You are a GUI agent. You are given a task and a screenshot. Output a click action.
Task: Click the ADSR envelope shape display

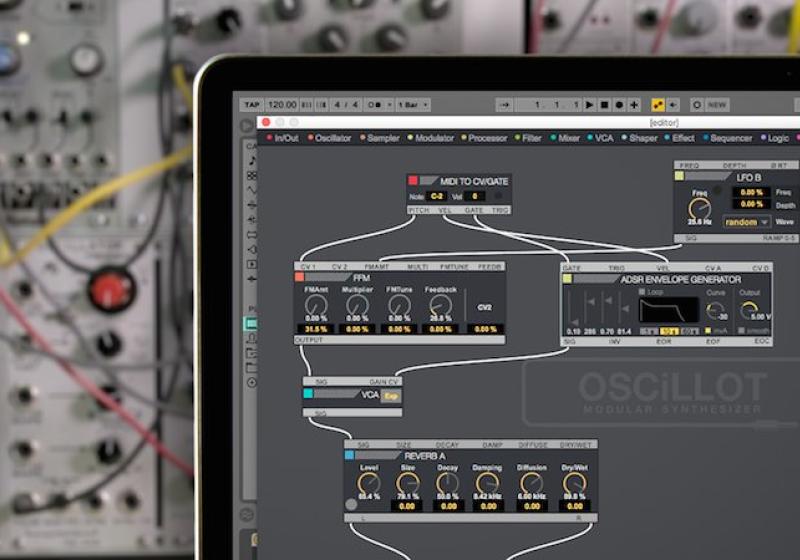pos(669,311)
